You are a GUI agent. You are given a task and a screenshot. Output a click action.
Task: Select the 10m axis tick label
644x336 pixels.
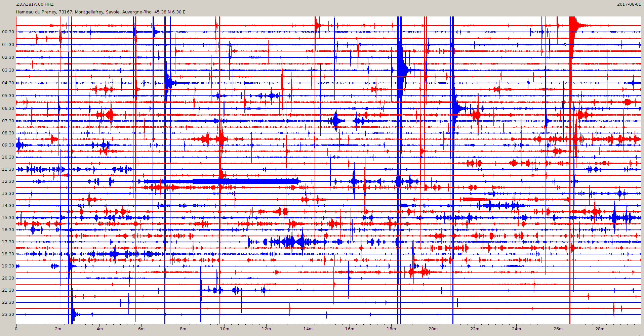[x=225, y=329]
